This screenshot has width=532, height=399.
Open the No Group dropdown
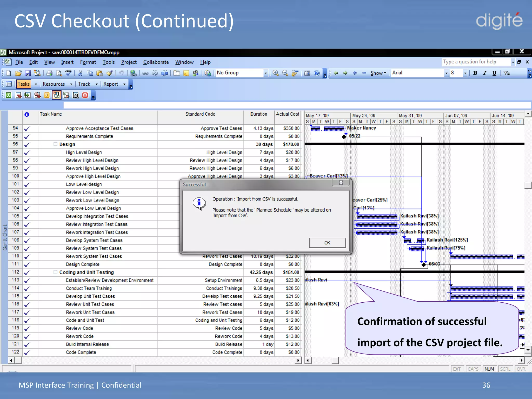[265, 73]
